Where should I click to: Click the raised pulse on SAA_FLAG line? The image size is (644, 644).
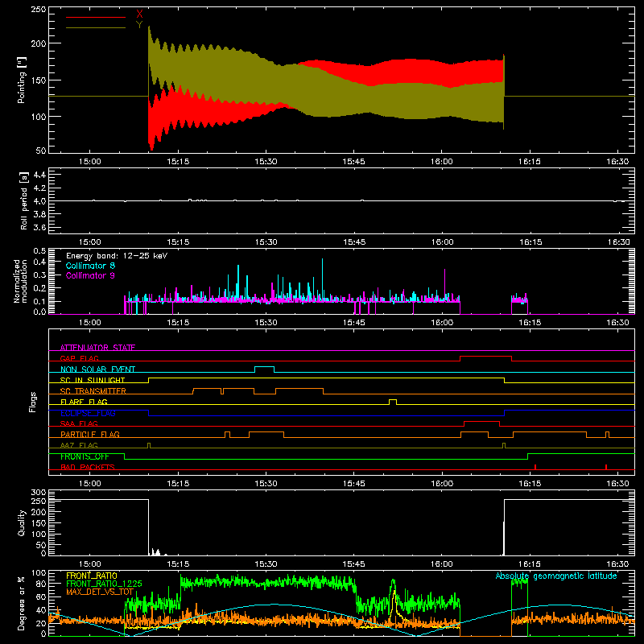(481, 423)
